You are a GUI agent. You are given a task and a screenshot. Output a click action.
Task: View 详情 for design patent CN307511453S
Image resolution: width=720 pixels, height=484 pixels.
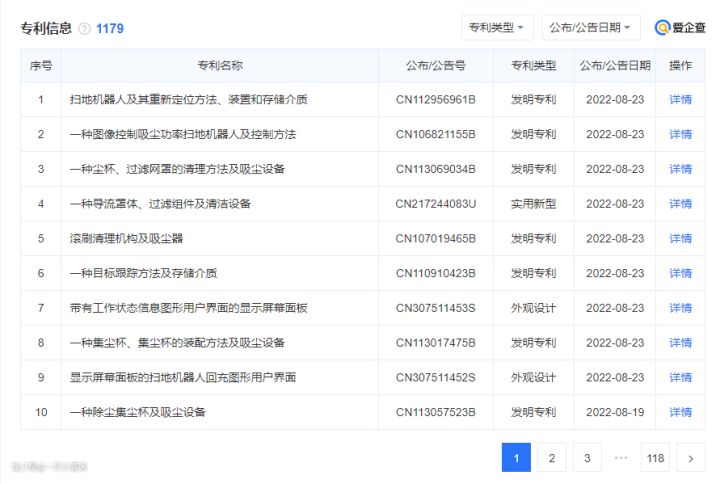[680, 308]
